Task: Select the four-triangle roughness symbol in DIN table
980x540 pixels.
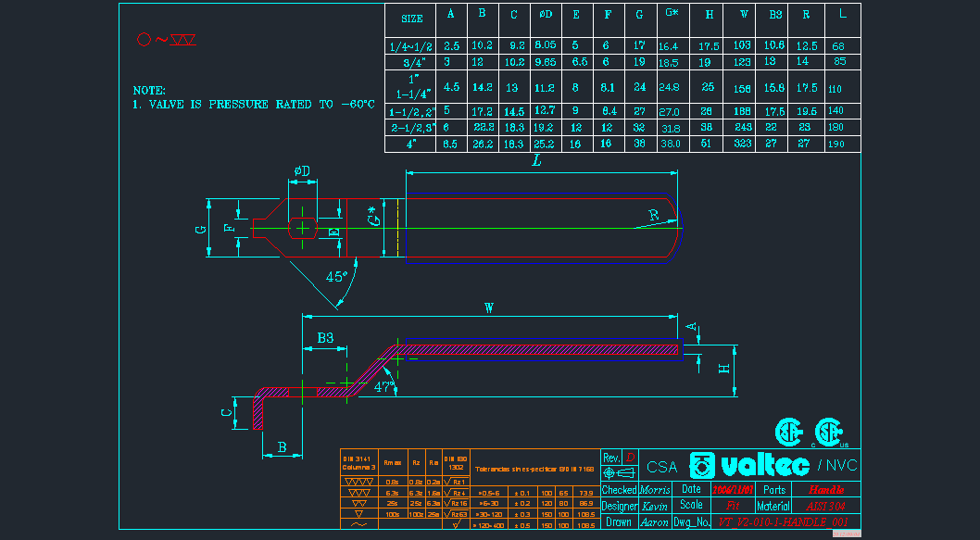Action: [x=358, y=483]
